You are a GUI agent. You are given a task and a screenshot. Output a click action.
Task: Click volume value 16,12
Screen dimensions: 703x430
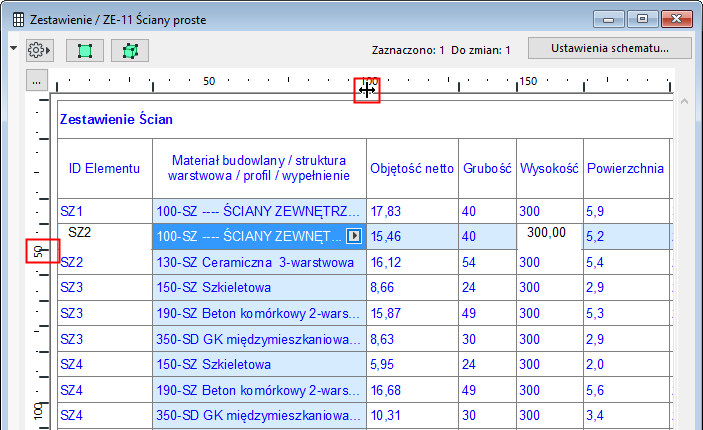pos(386,262)
